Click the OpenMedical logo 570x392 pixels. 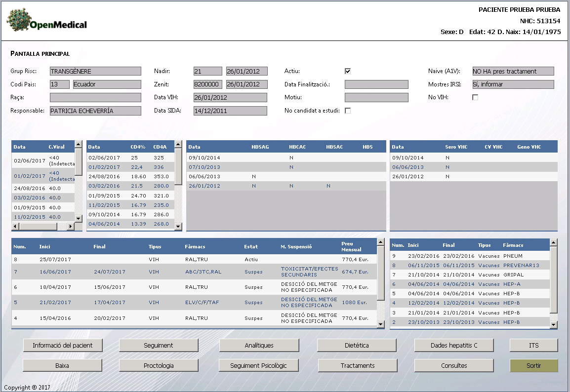[46, 21]
